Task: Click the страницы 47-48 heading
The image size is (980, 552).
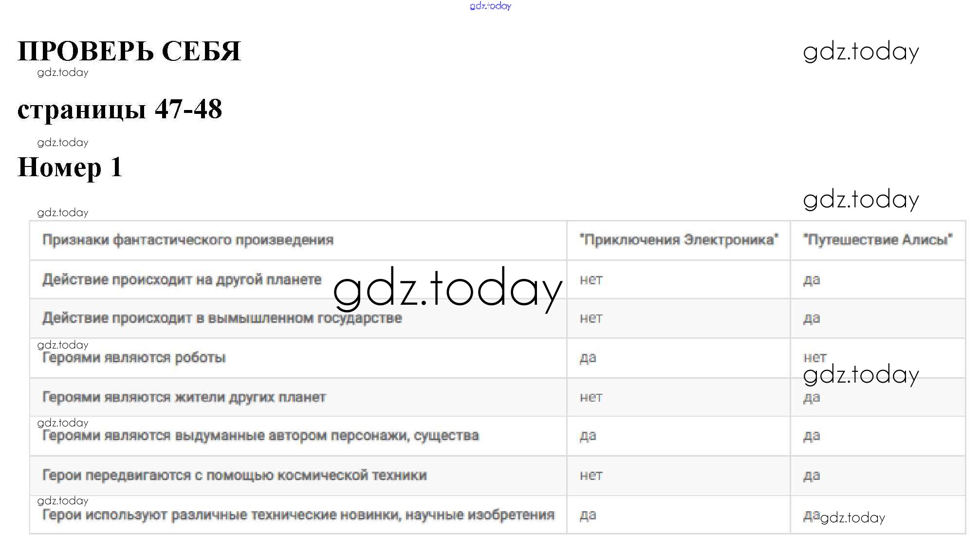Action: pyautogui.click(x=120, y=109)
